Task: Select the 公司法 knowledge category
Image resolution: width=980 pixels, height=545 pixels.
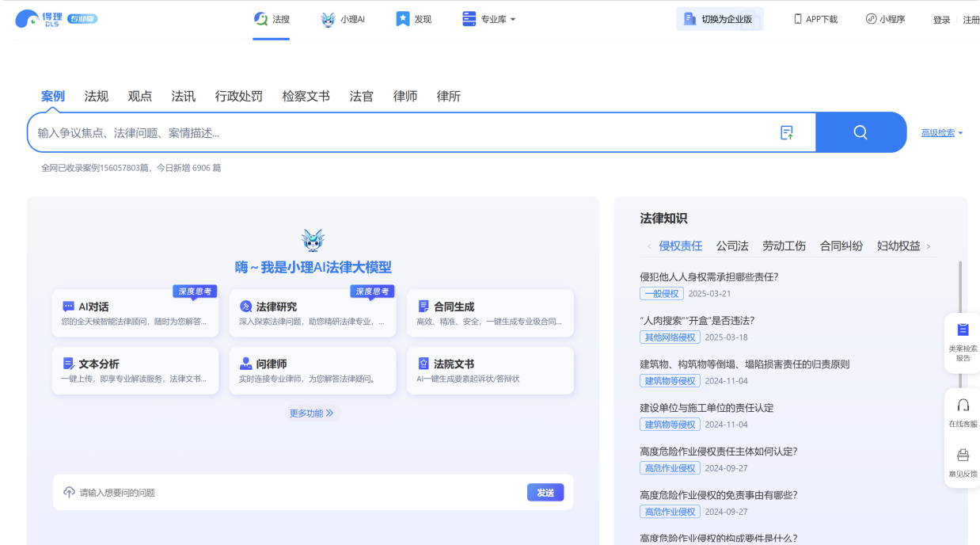Action: [x=732, y=246]
